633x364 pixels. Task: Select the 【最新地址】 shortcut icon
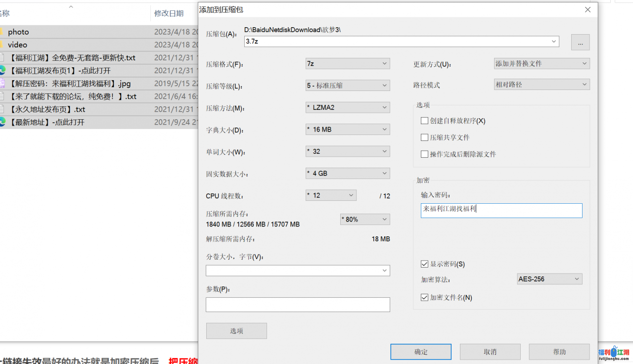[2, 122]
